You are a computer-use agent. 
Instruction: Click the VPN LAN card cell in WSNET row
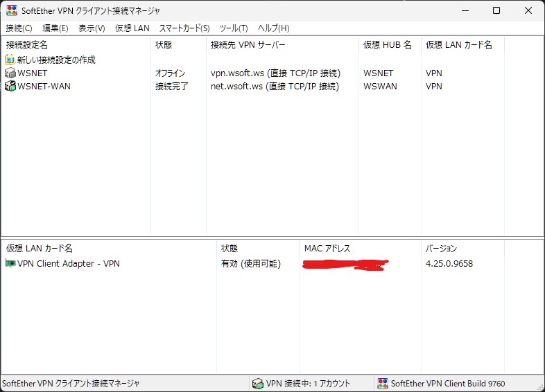click(434, 73)
